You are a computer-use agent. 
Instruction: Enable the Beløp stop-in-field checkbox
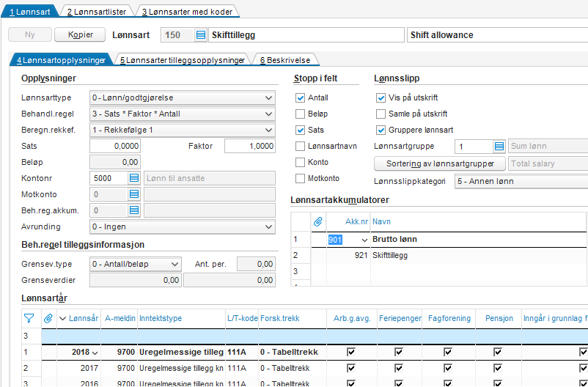point(300,114)
